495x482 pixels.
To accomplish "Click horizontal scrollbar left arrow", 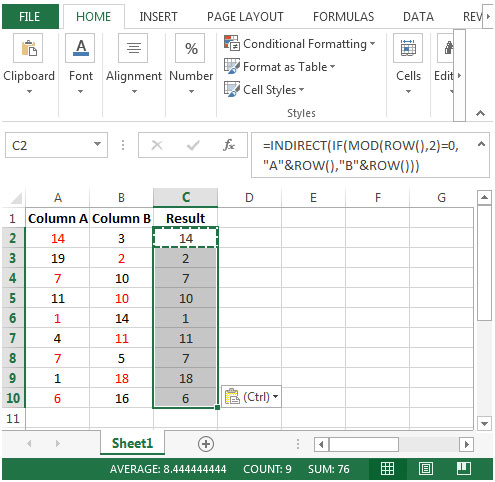I will click(321, 444).
